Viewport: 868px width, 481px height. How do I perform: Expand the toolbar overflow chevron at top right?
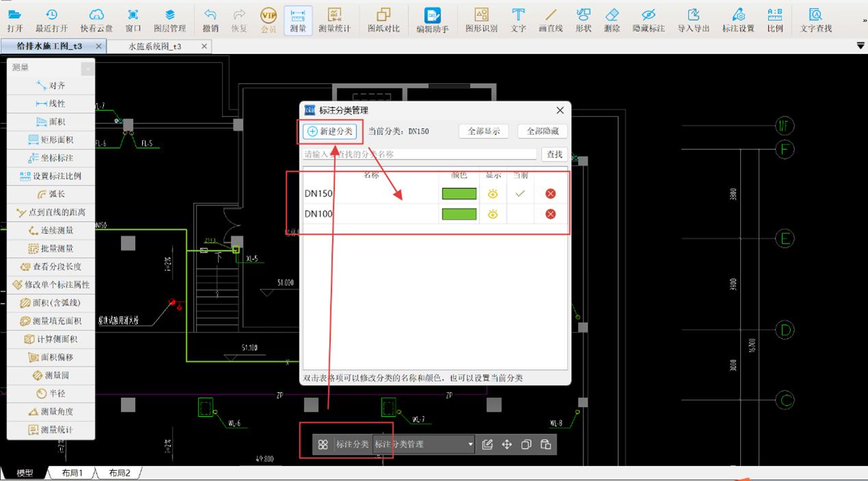[x=864, y=21]
